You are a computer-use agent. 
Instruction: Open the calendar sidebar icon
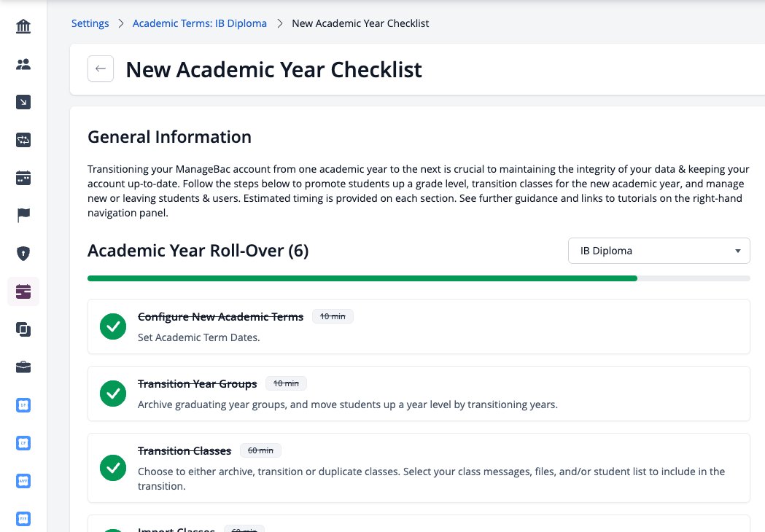pyautogui.click(x=23, y=178)
